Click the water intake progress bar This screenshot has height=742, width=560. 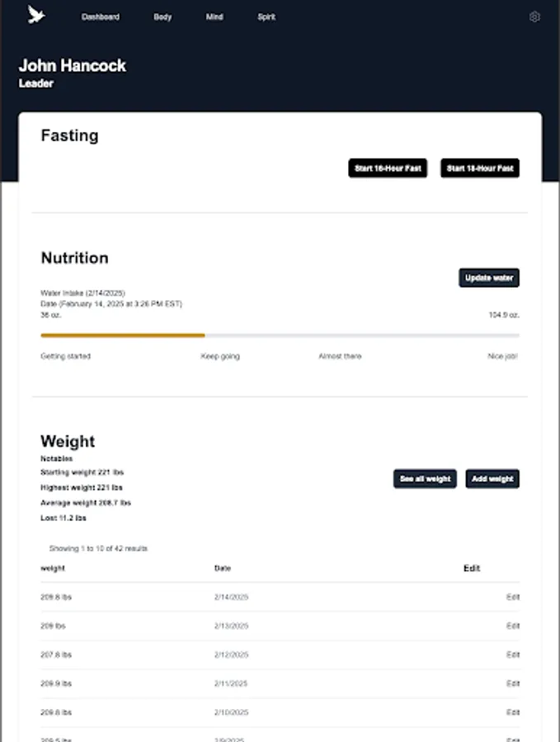pos(280,336)
